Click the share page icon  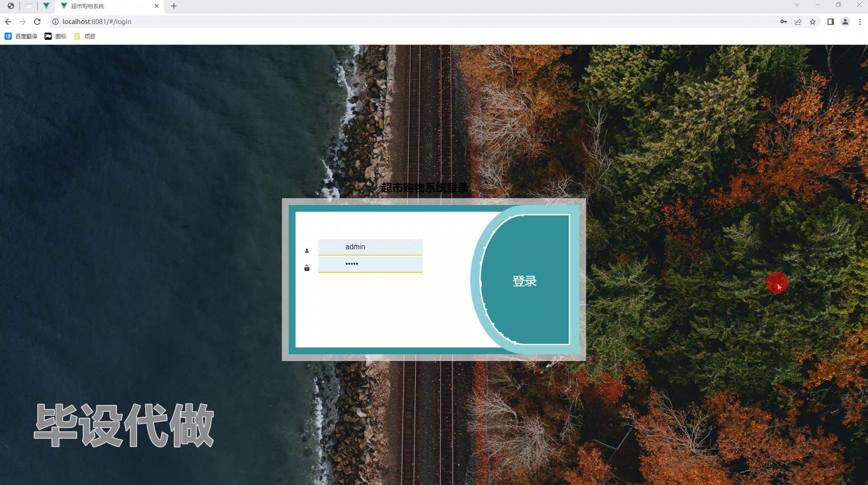(x=798, y=22)
